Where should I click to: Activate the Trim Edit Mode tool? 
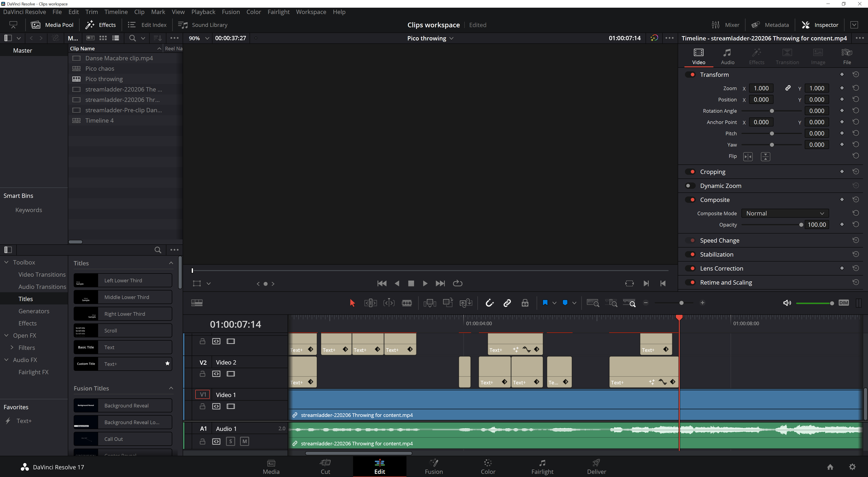370,303
